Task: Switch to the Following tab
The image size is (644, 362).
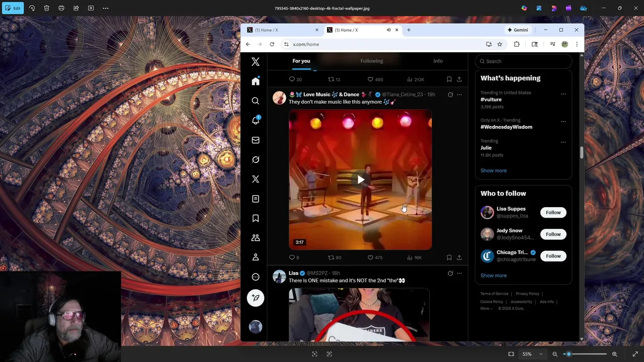Action: pos(372,61)
